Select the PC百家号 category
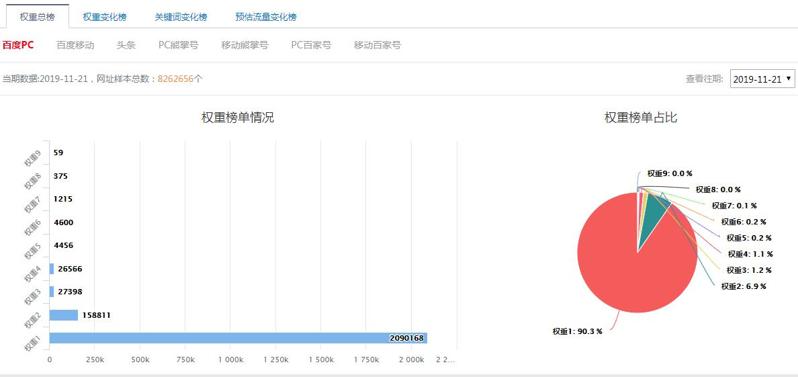 tap(311, 45)
